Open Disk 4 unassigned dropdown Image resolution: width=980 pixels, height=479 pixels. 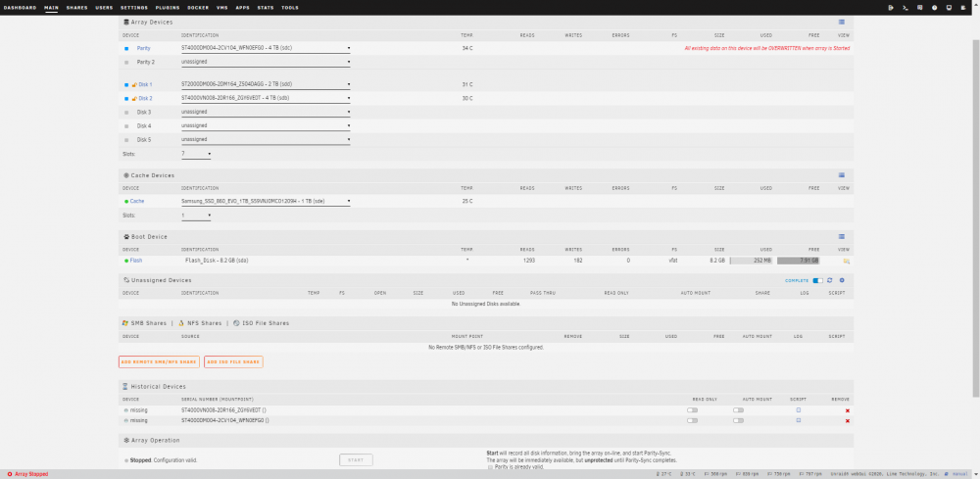pyautogui.click(x=265, y=125)
